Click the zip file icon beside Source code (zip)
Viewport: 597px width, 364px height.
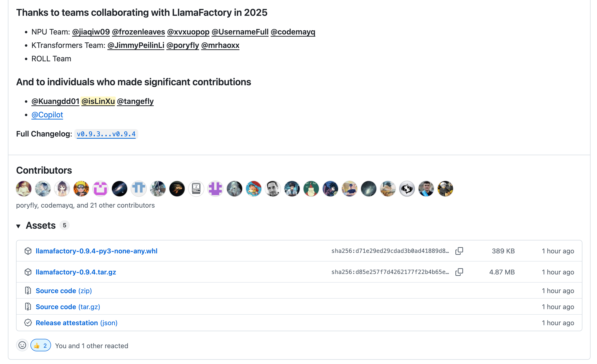click(28, 290)
